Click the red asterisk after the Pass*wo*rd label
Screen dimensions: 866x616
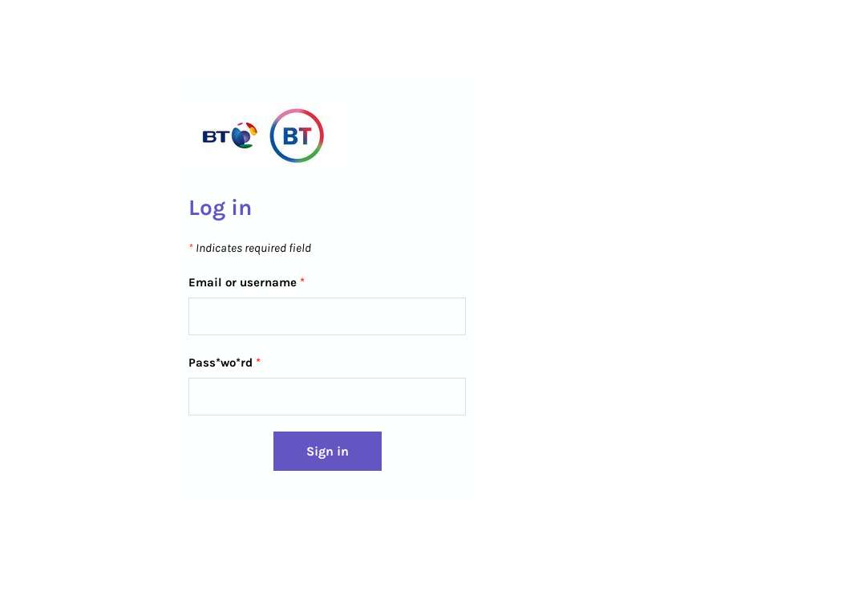pos(258,361)
